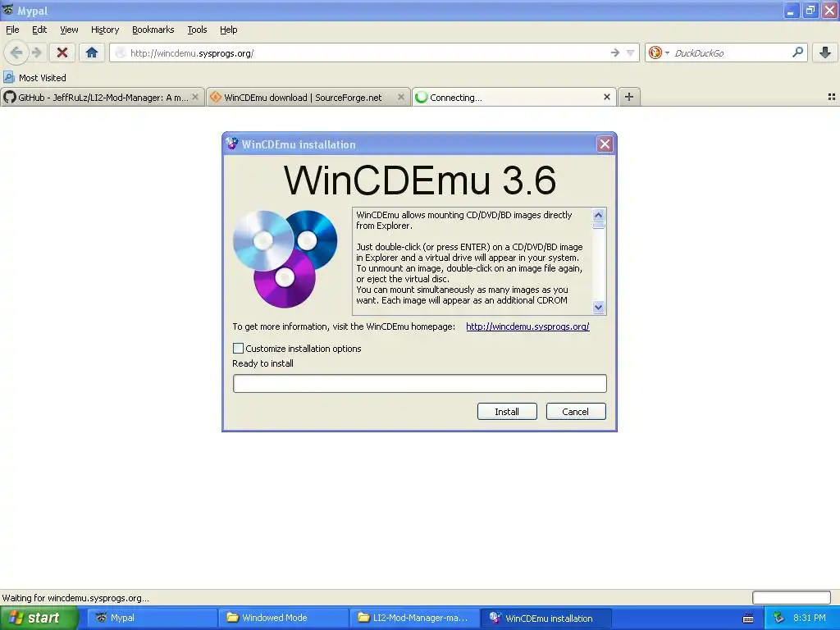Screen dimensions: 840x630
Task: Open the Edit menu
Action: 39,30
